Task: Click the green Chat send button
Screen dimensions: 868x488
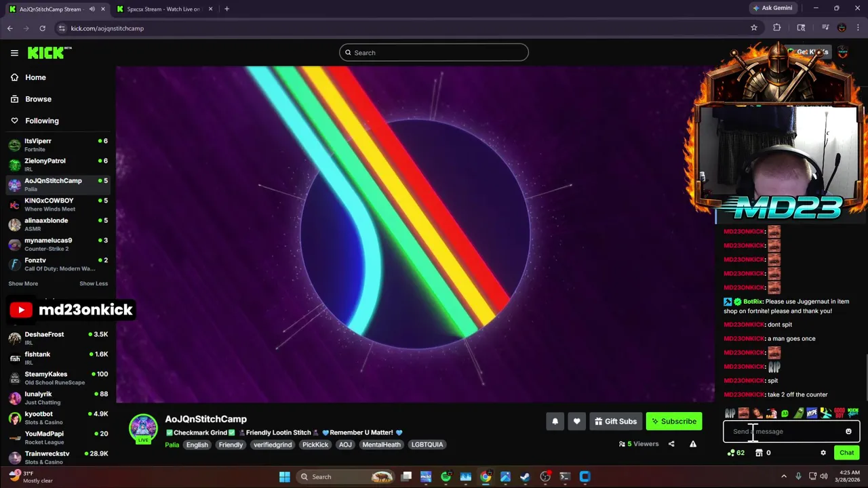Action: pyautogui.click(x=846, y=453)
